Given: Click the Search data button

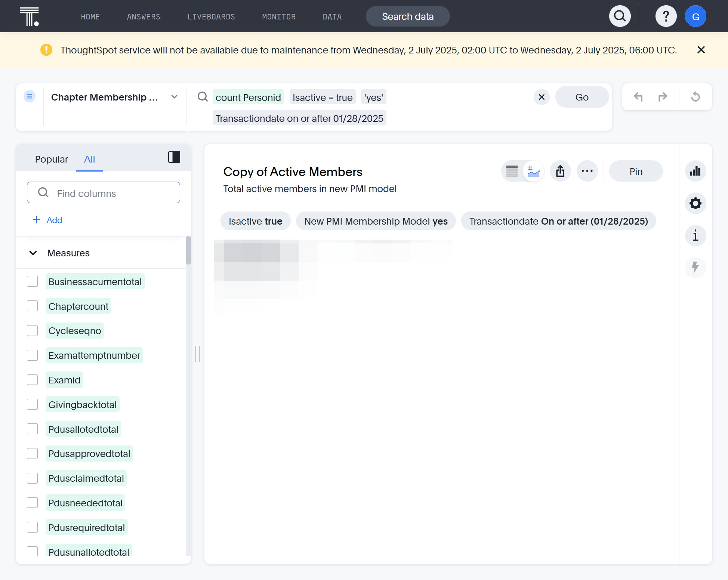Looking at the screenshot, I should [x=408, y=16].
